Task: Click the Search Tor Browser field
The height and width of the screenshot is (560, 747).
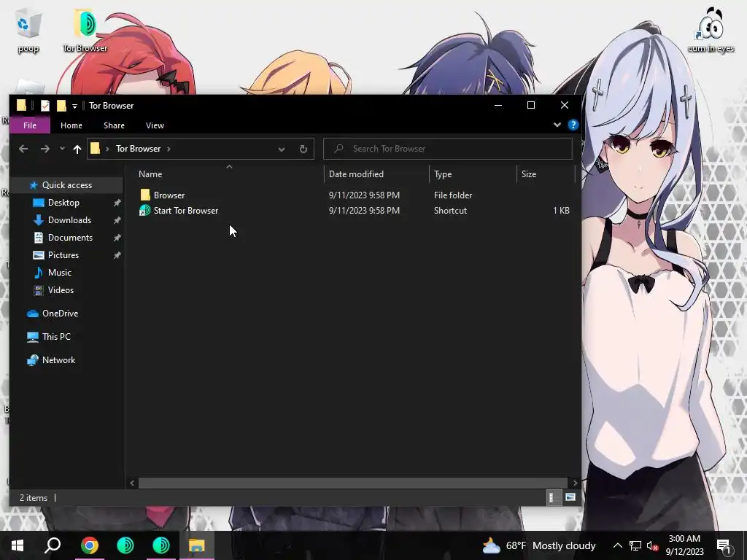Action: [448, 149]
